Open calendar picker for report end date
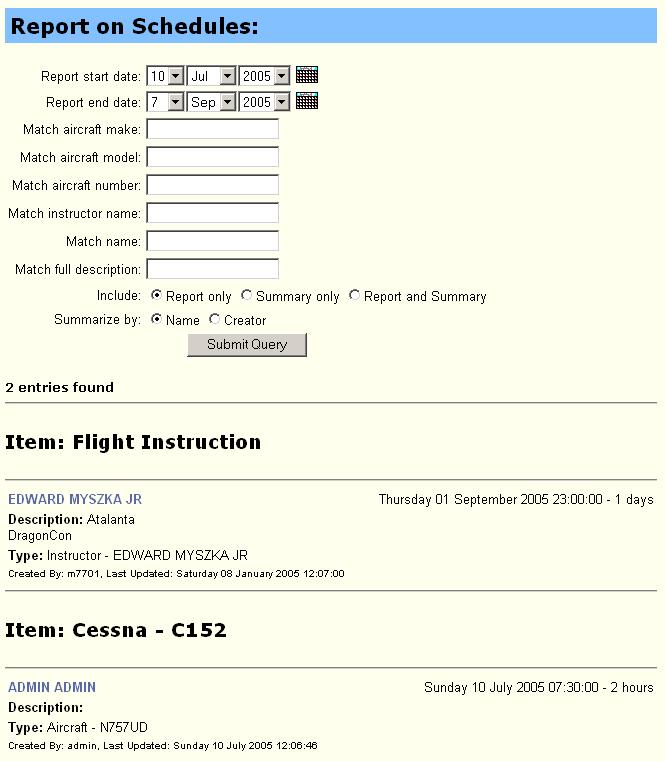The height and width of the screenshot is (761, 666). (x=307, y=101)
